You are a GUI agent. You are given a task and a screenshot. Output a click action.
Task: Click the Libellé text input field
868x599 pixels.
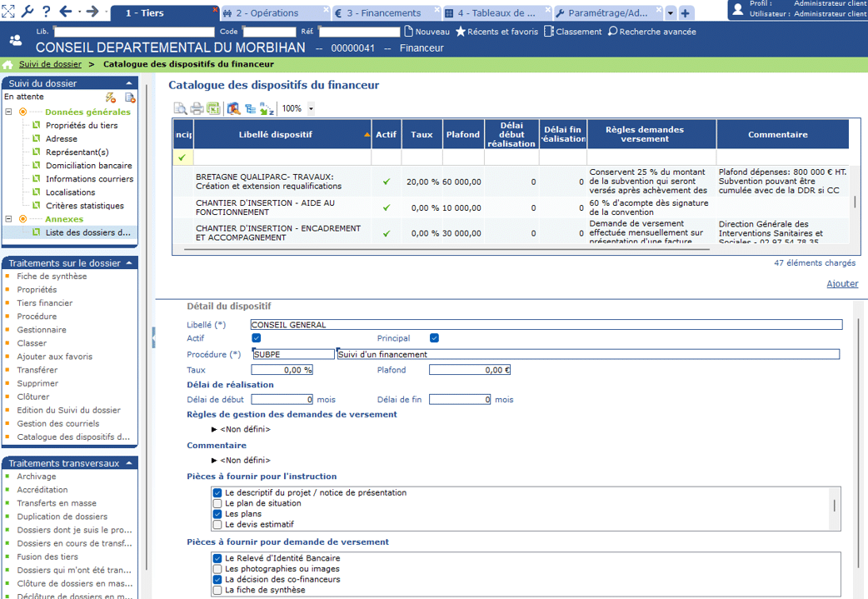point(546,325)
